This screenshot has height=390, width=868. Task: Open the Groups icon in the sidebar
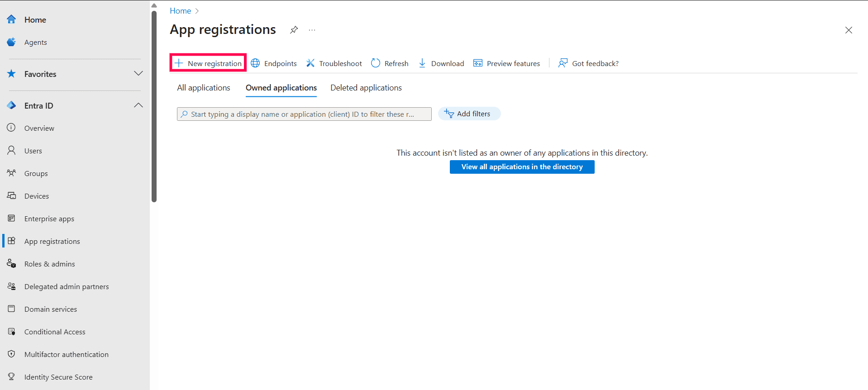pyautogui.click(x=11, y=173)
